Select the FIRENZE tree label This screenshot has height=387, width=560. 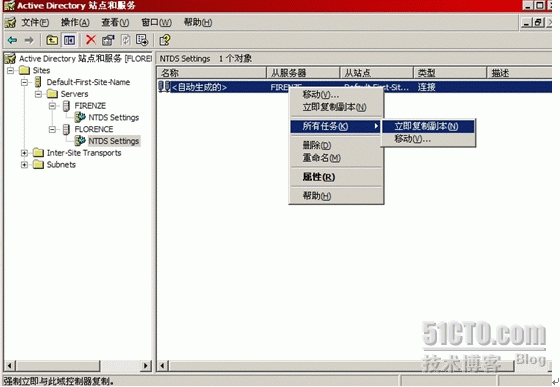[90, 106]
